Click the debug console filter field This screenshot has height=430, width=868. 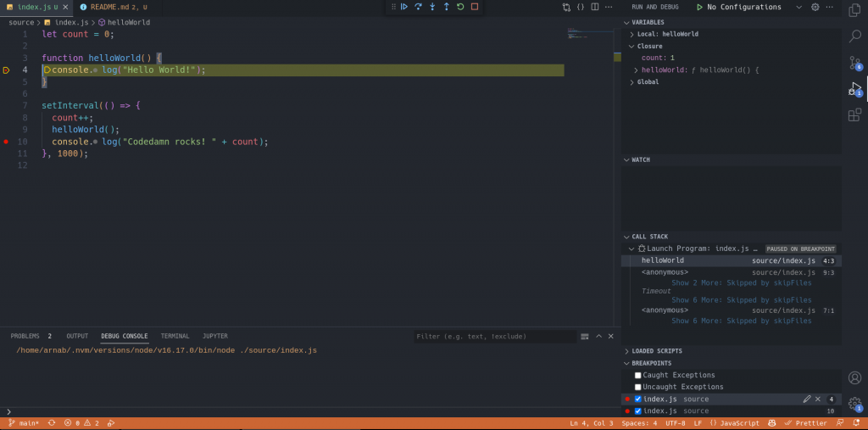click(495, 337)
